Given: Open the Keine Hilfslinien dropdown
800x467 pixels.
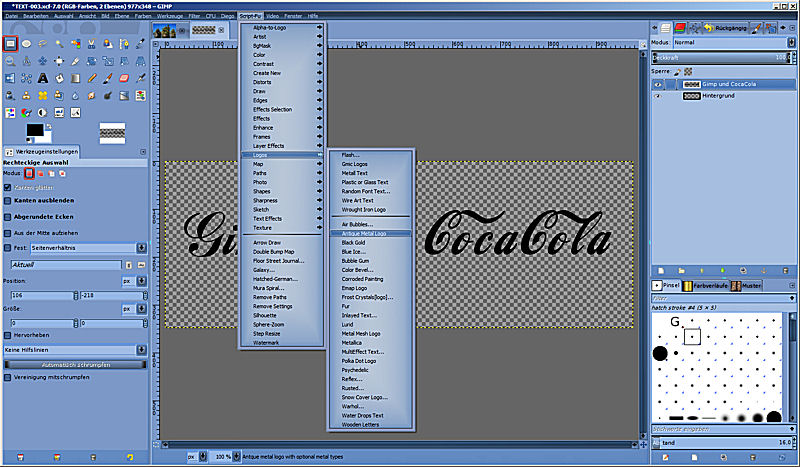Looking at the screenshot, I should (75, 350).
